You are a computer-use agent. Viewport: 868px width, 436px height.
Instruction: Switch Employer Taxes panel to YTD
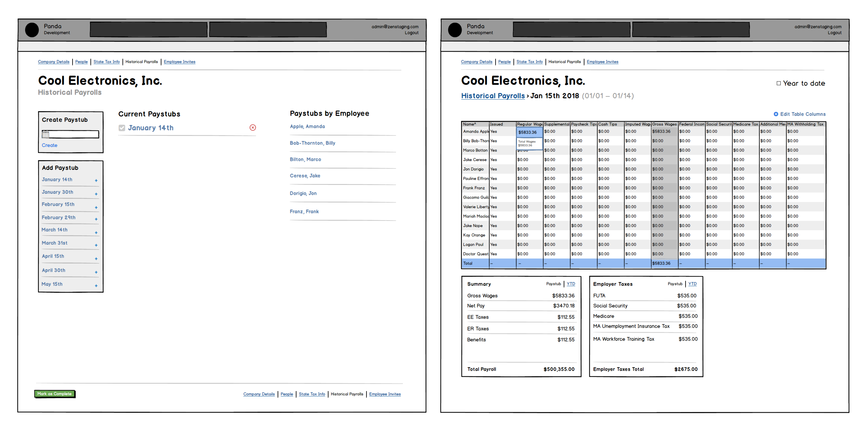[692, 284]
